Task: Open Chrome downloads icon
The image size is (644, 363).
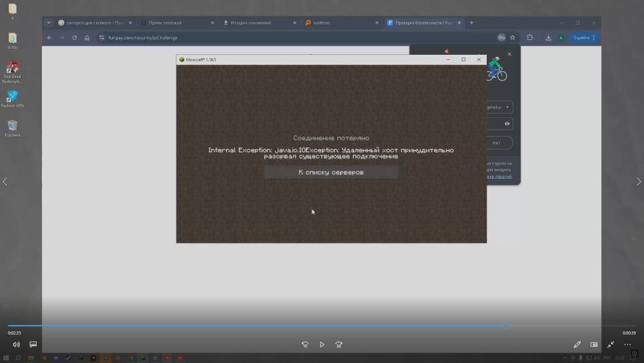Action: 548,37
